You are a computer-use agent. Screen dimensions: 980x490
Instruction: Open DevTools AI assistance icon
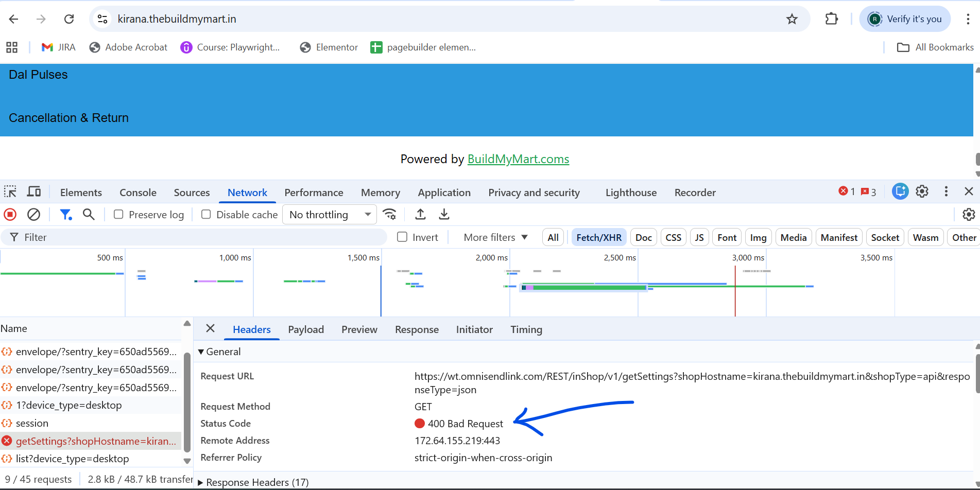pyautogui.click(x=900, y=191)
